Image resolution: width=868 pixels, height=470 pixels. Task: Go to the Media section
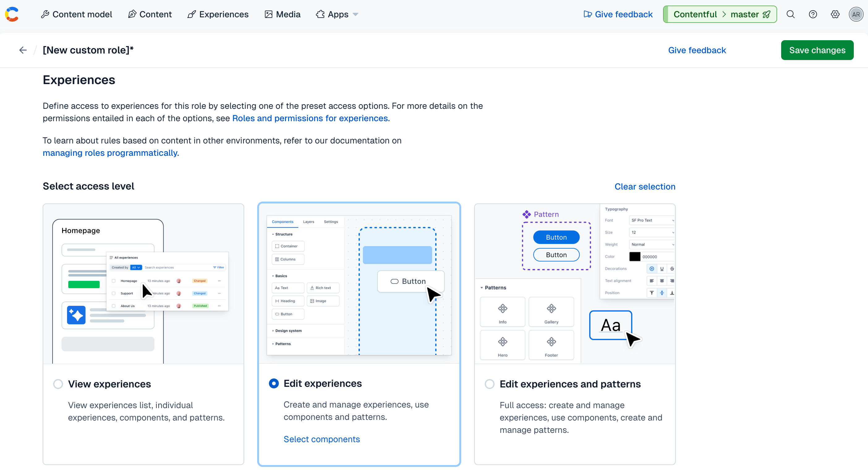282,14
